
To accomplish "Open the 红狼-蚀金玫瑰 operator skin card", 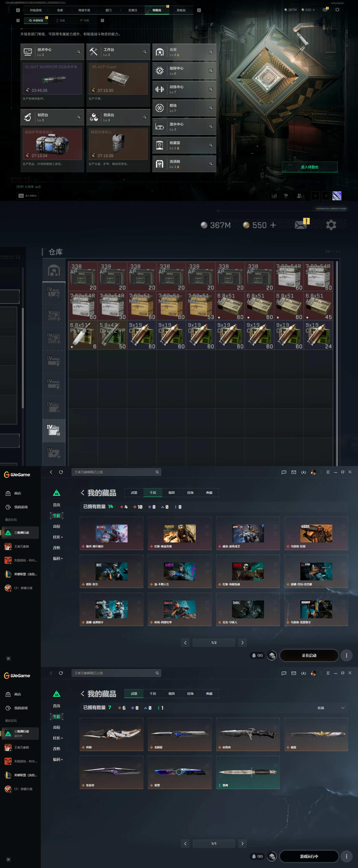I will tap(180, 533).
